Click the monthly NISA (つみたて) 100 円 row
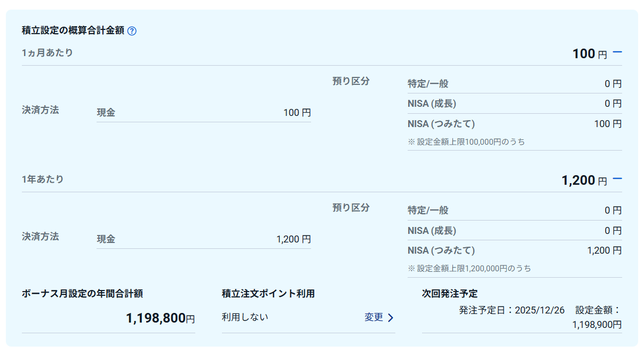Screen dimensions: 644x353 tap(514, 124)
